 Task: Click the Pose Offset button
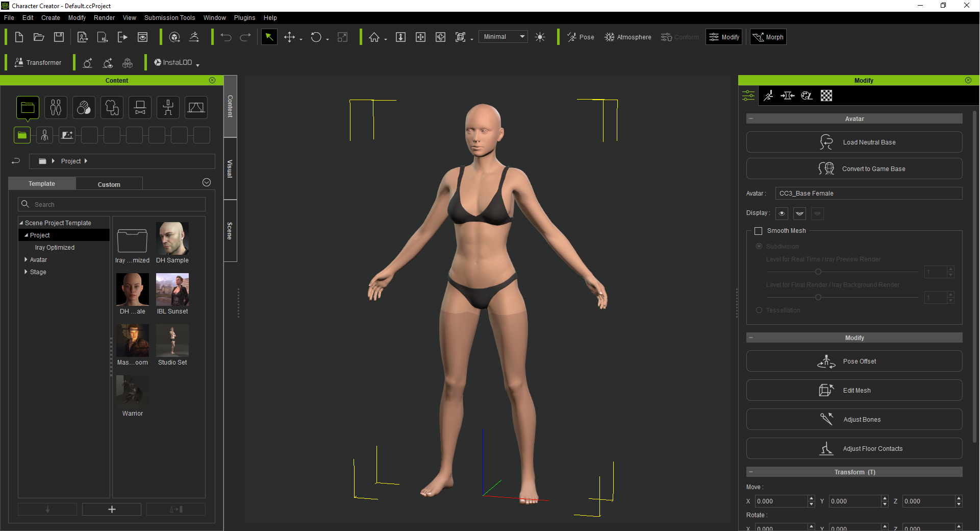[x=854, y=361]
